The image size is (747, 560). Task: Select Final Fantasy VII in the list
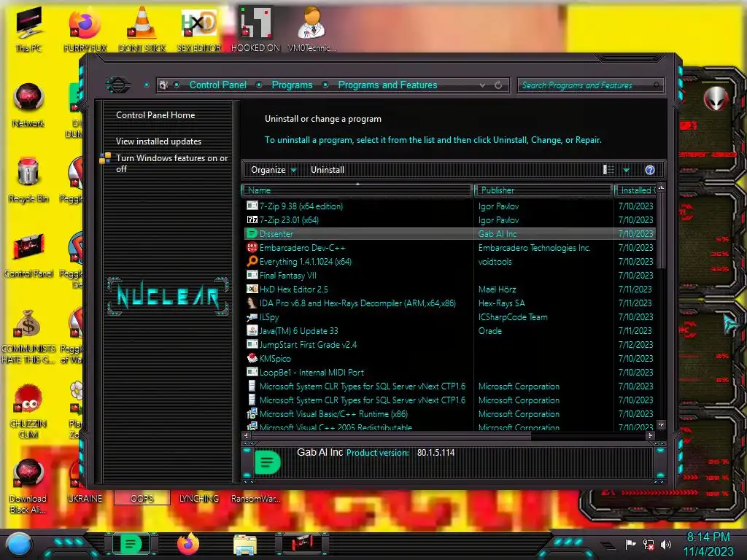tap(449, 275)
